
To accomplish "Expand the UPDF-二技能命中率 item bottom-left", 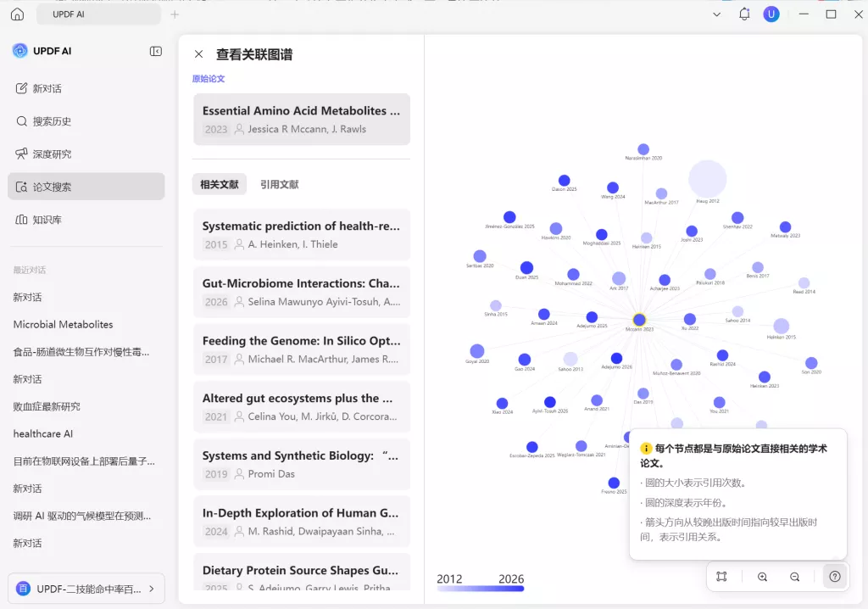I will (152, 588).
